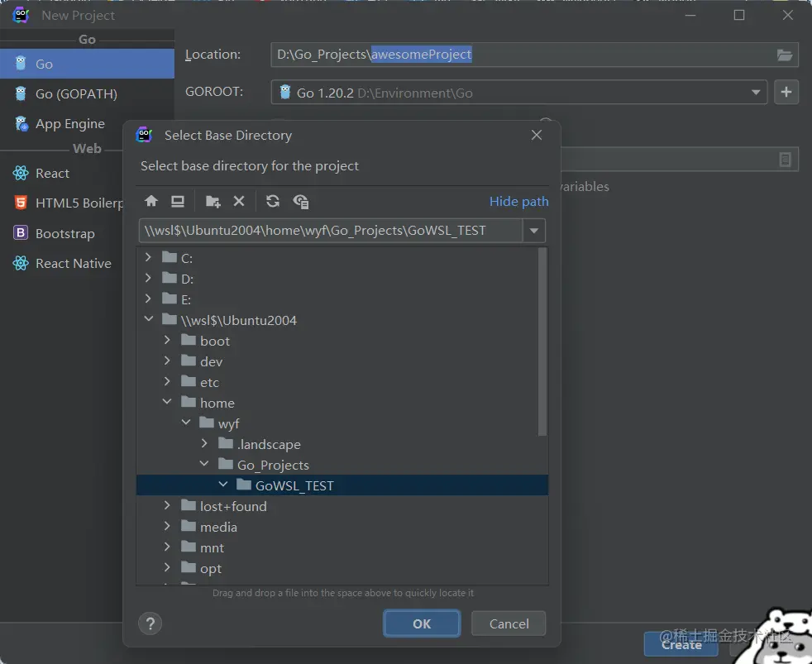This screenshot has width=812, height=664.
Task: Create a new folder icon
Action: point(213,201)
